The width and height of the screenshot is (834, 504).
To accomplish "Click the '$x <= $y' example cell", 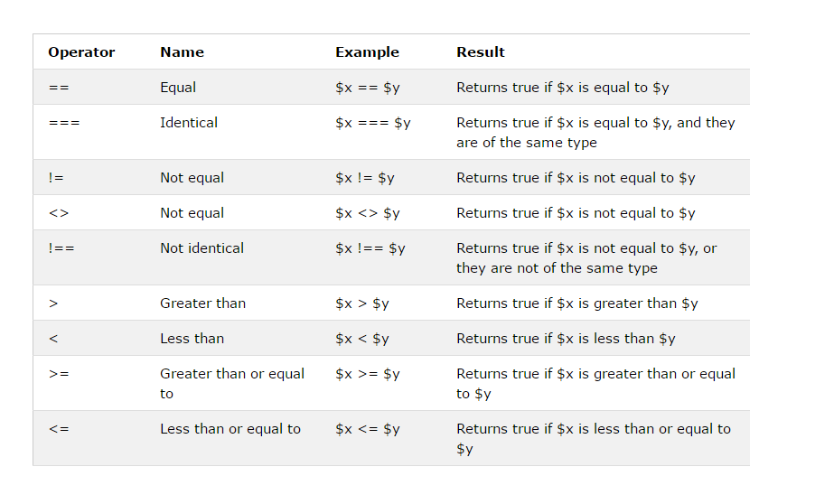I will point(367,429).
